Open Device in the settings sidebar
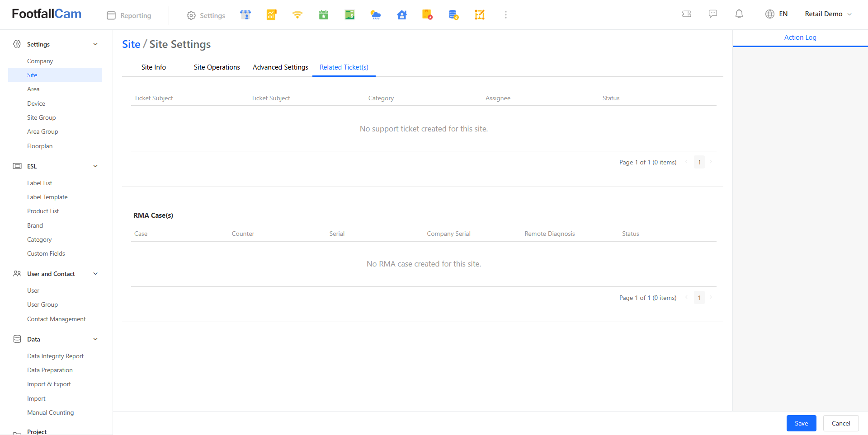 coord(36,103)
